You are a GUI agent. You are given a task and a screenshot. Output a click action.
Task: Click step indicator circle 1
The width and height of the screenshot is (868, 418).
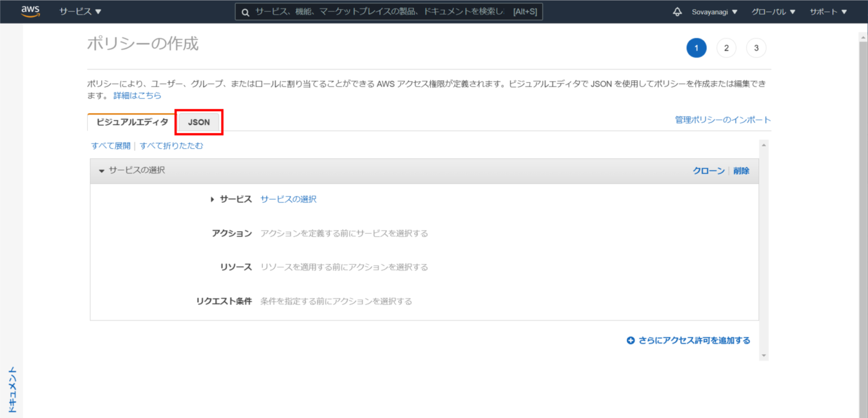point(696,48)
